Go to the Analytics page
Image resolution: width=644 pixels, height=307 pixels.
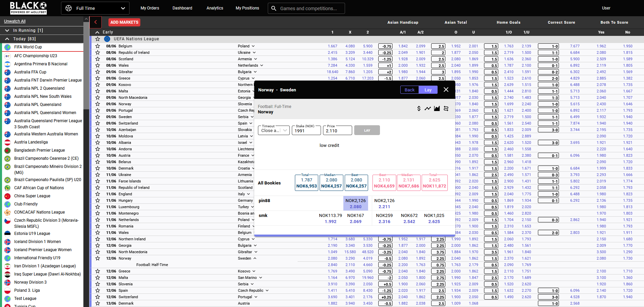pyautogui.click(x=215, y=8)
